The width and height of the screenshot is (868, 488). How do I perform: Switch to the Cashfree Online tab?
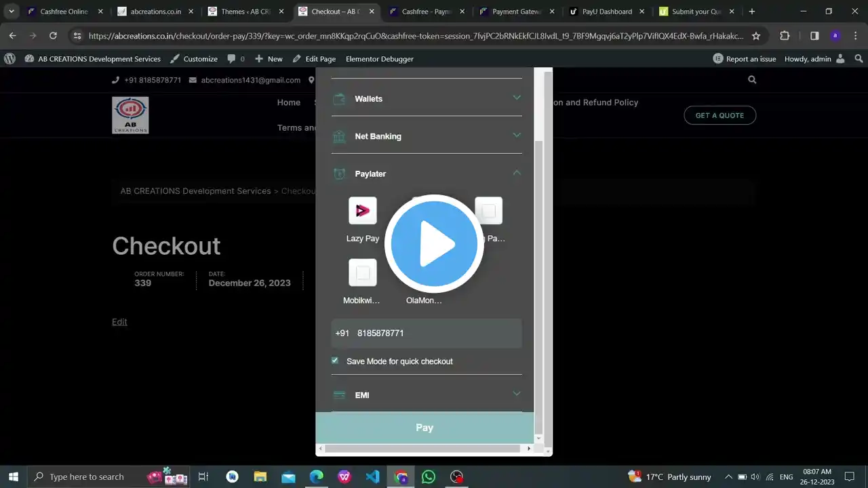click(64, 12)
